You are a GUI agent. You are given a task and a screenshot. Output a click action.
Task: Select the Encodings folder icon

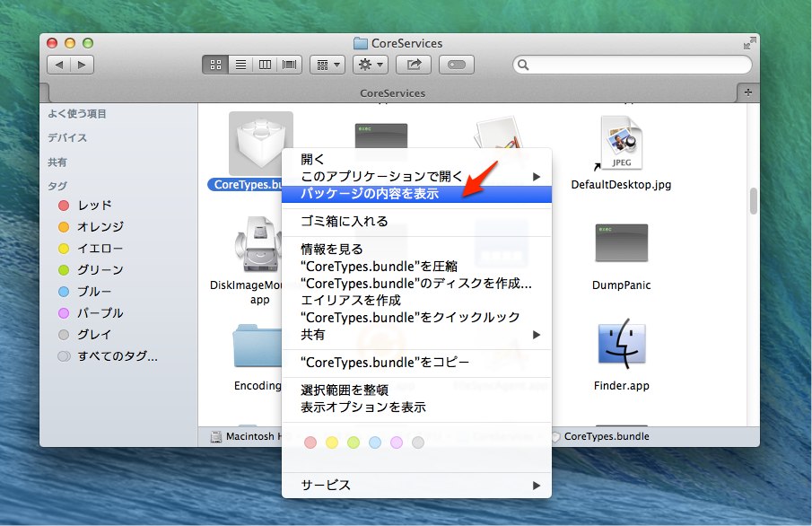tap(258, 346)
